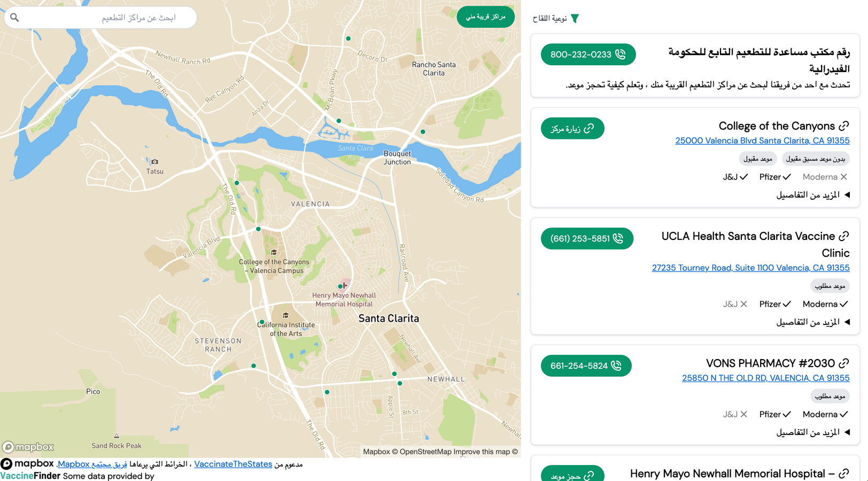Click J&J label in College of the Canyons card

pos(730,177)
